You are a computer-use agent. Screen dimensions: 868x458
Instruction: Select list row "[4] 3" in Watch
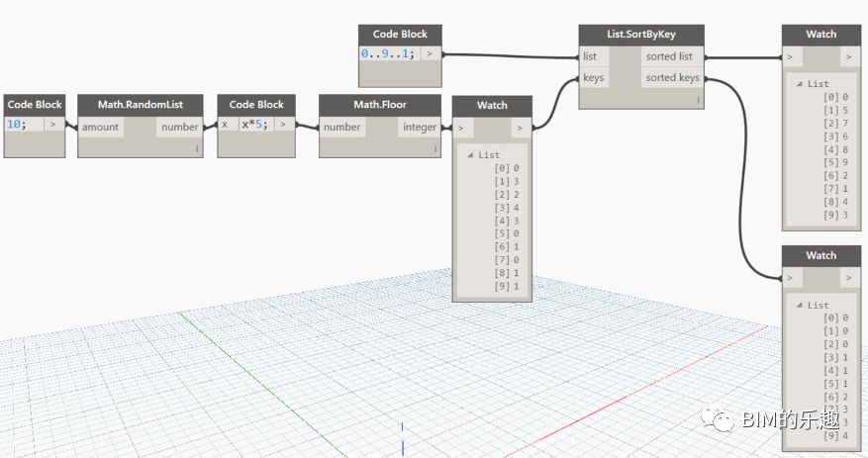pos(507,221)
